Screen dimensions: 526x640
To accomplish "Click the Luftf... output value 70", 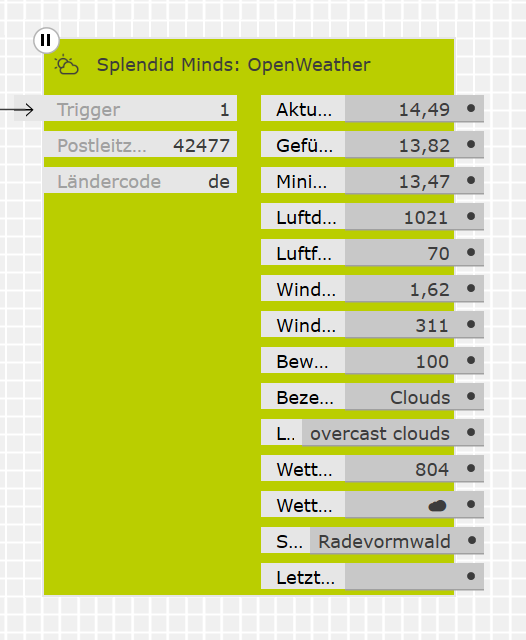I will (438, 253).
